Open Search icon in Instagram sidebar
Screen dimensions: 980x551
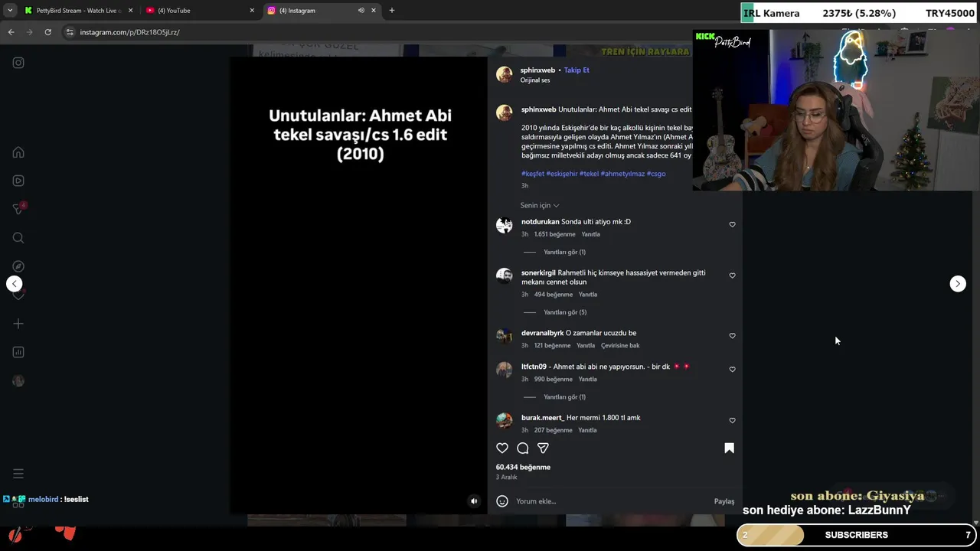click(x=18, y=238)
